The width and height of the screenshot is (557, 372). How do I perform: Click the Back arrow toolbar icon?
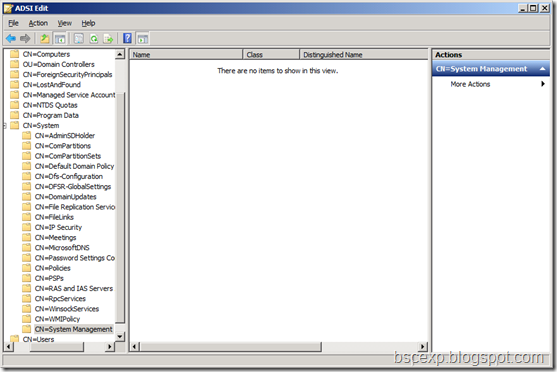(x=11, y=38)
